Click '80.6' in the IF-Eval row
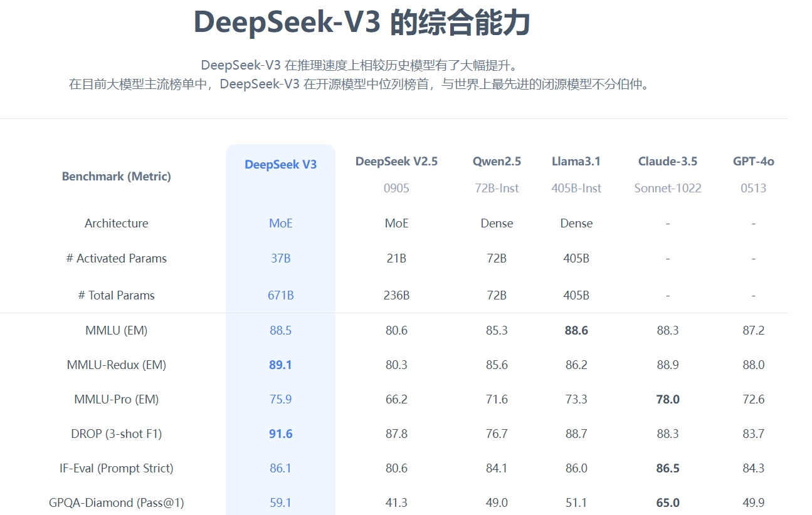The height and width of the screenshot is (515, 812). pyautogui.click(x=397, y=468)
